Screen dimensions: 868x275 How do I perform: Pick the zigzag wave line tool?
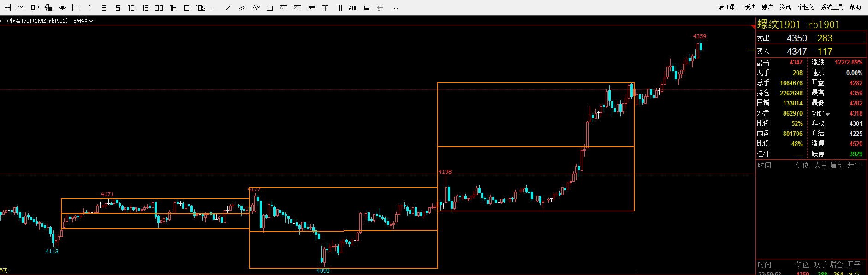pyautogui.click(x=256, y=8)
